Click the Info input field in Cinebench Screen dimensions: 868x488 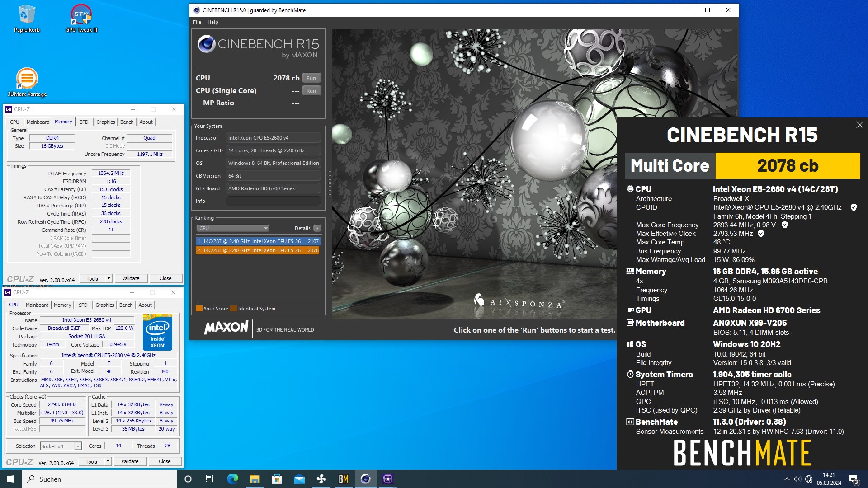click(x=274, y=201)
